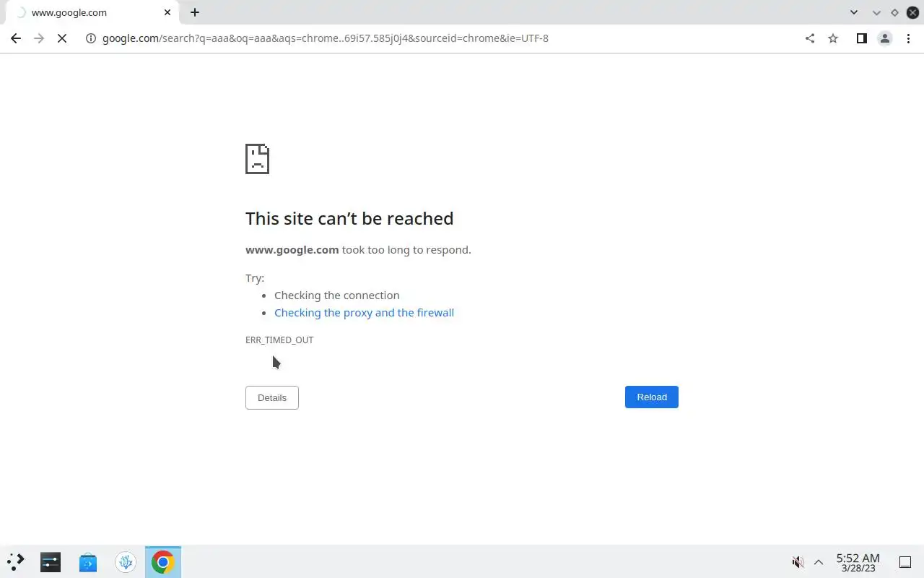Open the software store in taskbar

(88, 561)
